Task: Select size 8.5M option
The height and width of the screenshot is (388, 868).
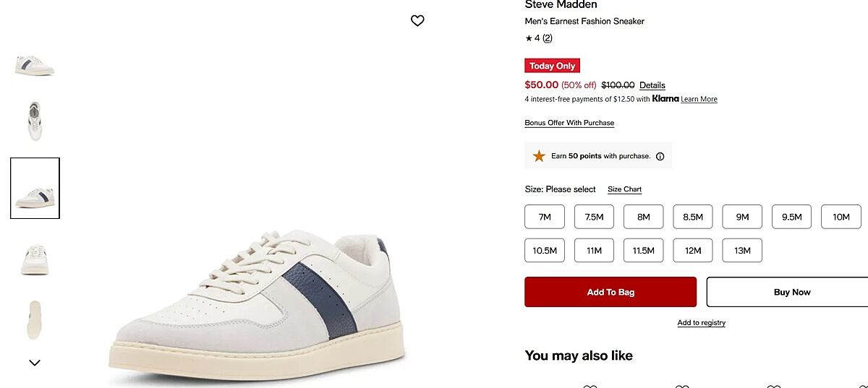Action: pos(693,217)
